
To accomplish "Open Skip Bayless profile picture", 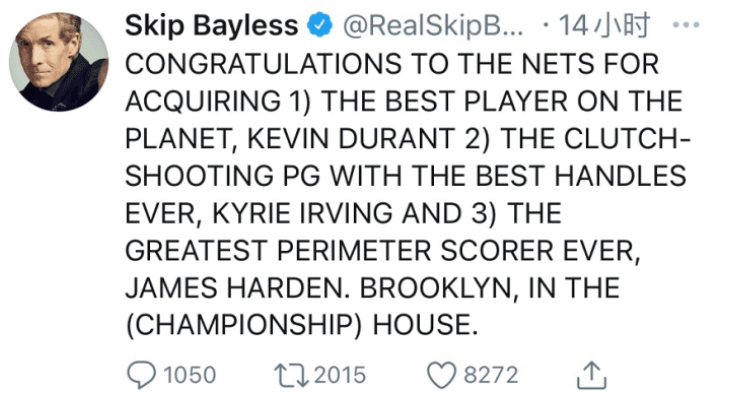I will coord(59,61).
